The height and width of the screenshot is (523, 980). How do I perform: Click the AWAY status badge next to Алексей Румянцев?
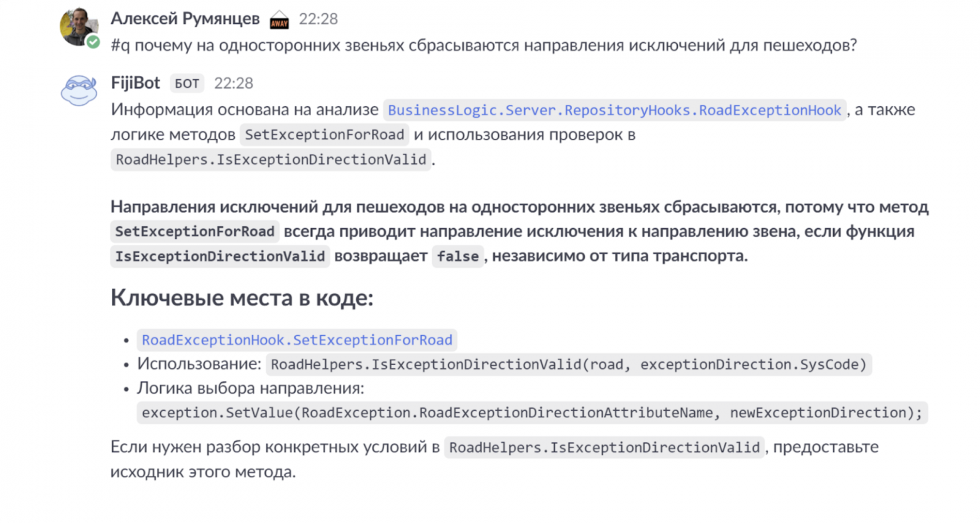tap(278, 21)
